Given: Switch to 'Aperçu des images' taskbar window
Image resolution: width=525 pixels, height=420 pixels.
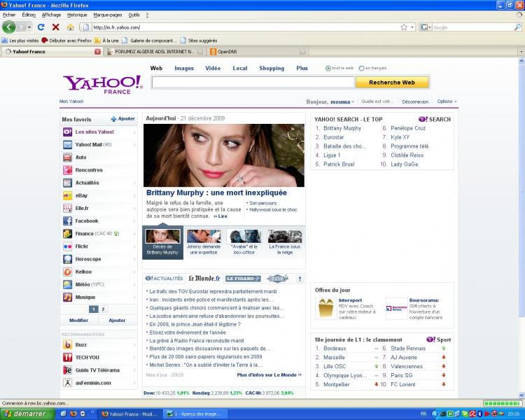Looking at the screenshot, I should pyautogui.click(x=196, y=414).
